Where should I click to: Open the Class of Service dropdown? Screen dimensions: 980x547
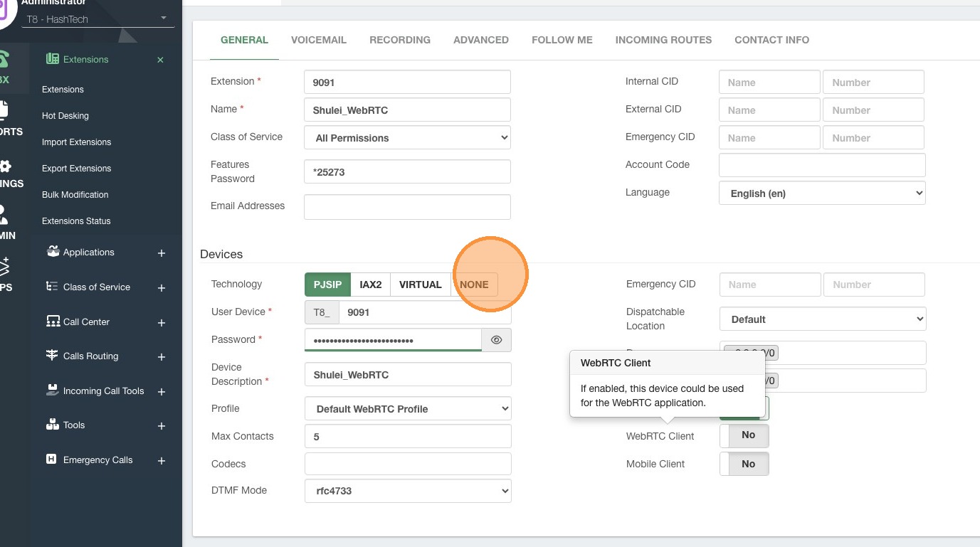point(407,138)
